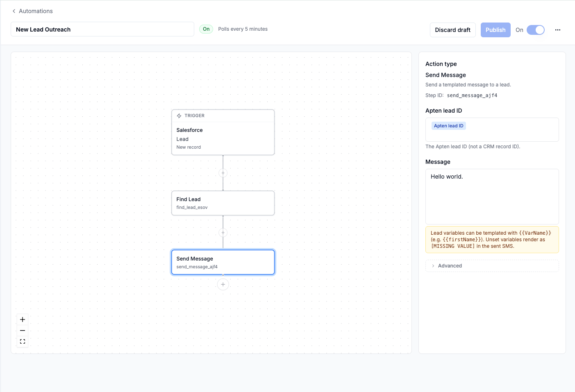Click the Discard draft button

[452, 30]
